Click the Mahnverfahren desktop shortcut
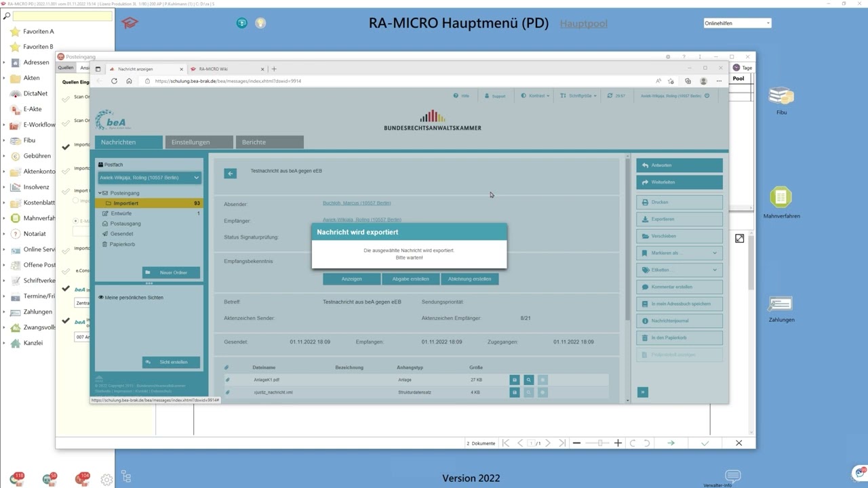Screen dimensions: 868x488 [x=781, y=202]
